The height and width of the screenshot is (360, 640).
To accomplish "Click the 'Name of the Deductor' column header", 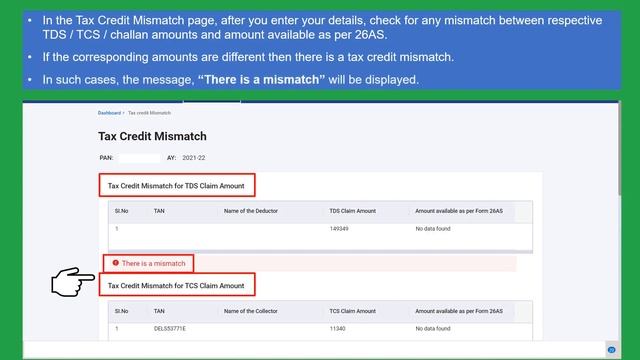I will tap(251, 211).
